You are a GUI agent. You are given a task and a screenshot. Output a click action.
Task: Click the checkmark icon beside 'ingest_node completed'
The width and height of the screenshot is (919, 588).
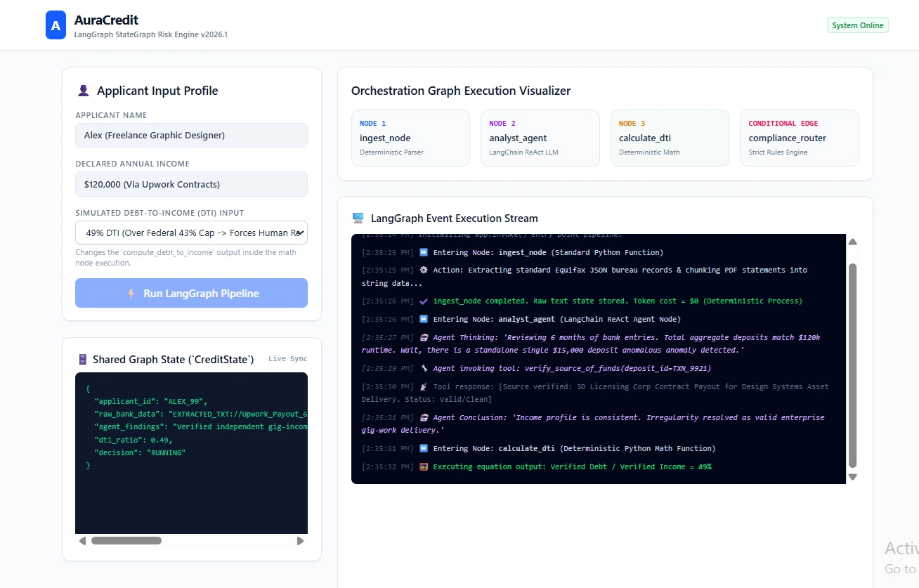click(424, 301)
